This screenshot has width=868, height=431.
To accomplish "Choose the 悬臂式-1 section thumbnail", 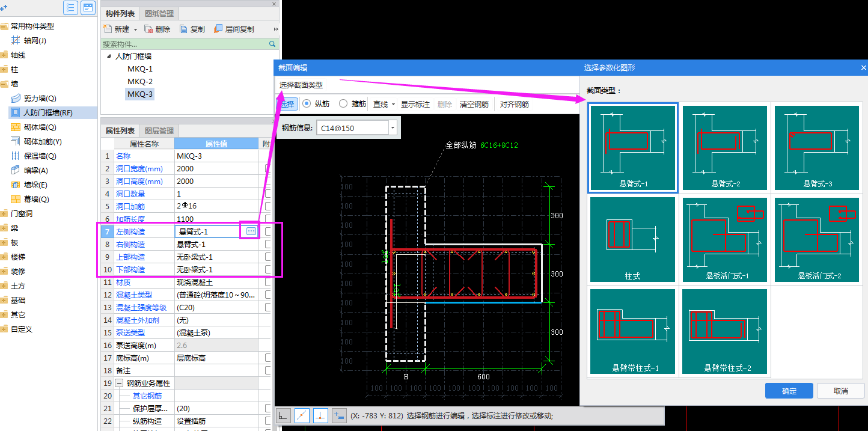I will 634,148.
